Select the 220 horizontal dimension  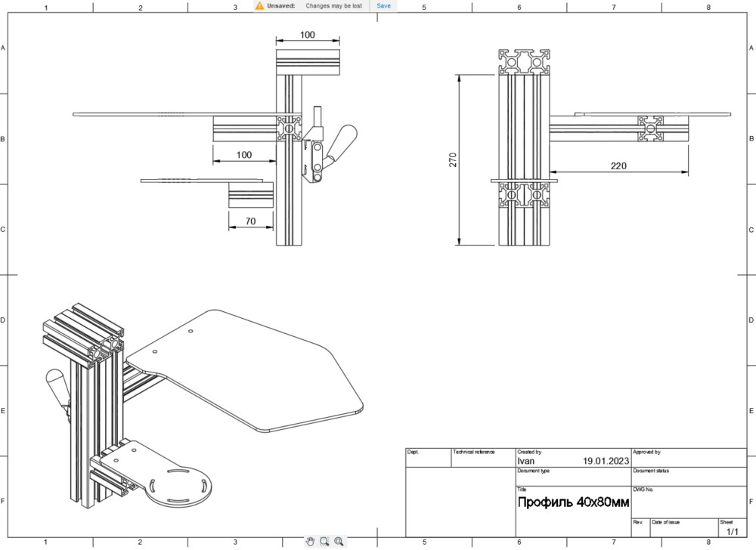point(618,165)
